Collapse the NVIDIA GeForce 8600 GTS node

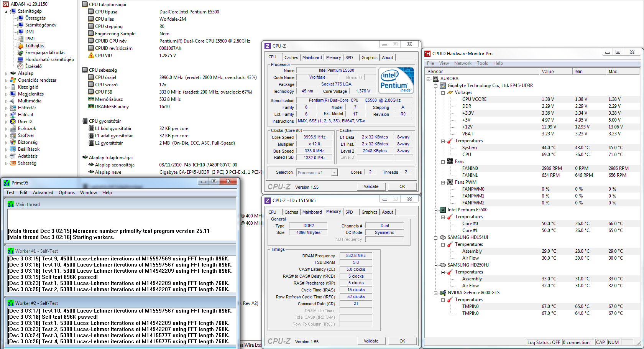pyautogui.click(x=436, y=293)
